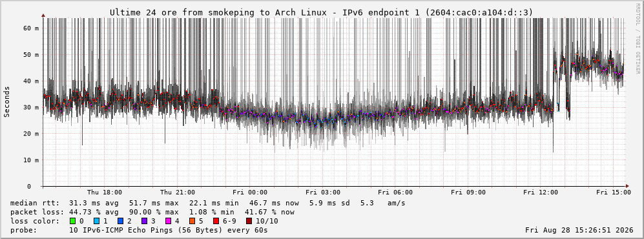Image resolution: width=644 pixels, height=239 pixels.
Task: Click the dark red 10/10 loss swatch
Action: pyautogui.click(x=249, y=221)
